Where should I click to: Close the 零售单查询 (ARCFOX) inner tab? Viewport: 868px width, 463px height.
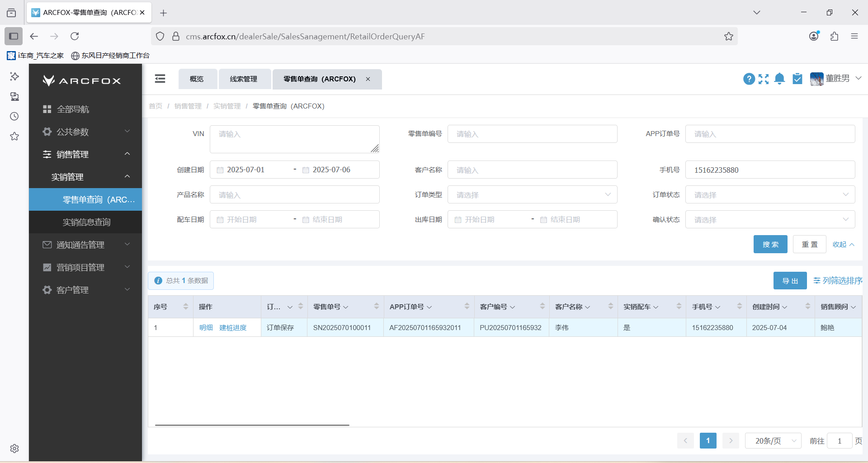click(x=368, y=79)
